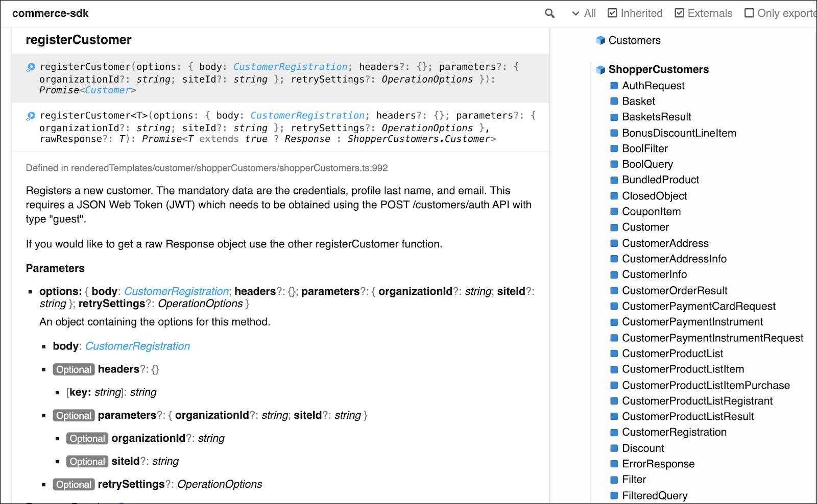Click the CustomerOrderResult type icon
Viewport: 817px width, 504px height.
click(x=614, y=291)
